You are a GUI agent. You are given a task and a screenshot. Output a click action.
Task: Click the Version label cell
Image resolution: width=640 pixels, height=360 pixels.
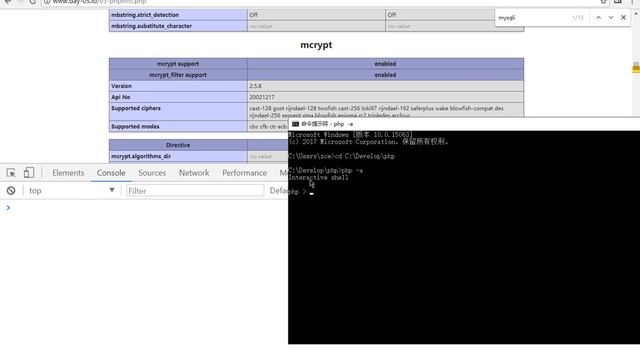(x=178, y=86)
